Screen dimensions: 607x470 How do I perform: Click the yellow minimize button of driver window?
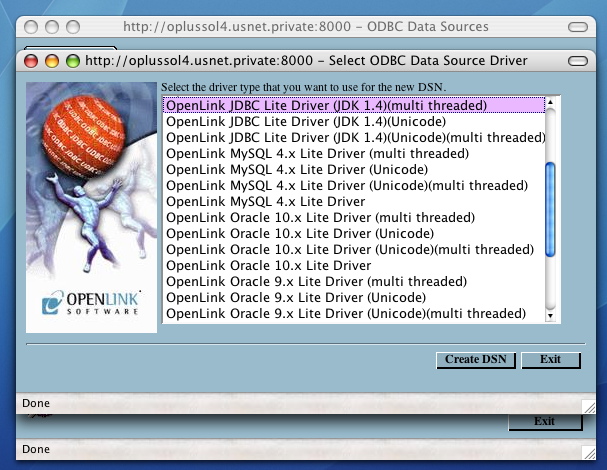pos(52,61)
